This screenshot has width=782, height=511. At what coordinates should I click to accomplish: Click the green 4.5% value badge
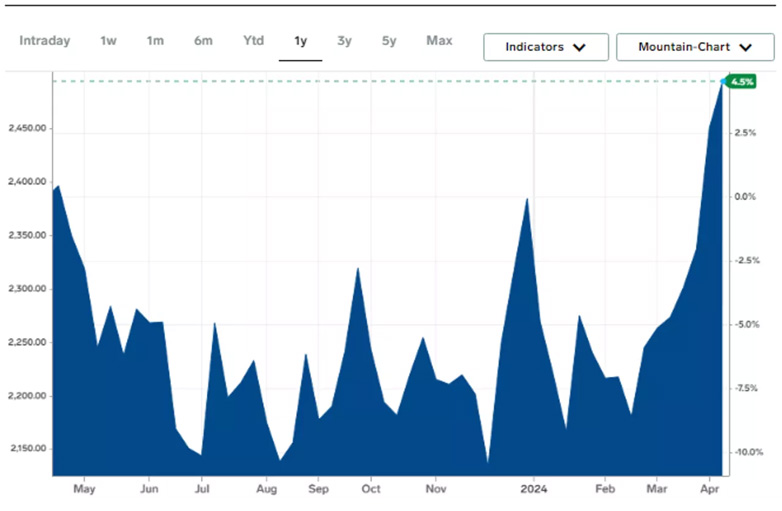pyautogui.click(x=740, y=81)
